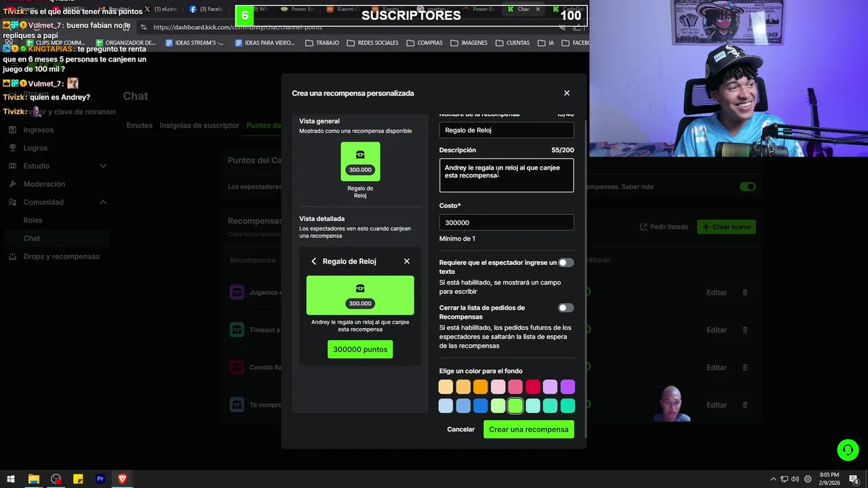The width and height of the screenshot is (868, 488).
Task: Delete the Timeout reward with trash icon
Action: point(745,330)
